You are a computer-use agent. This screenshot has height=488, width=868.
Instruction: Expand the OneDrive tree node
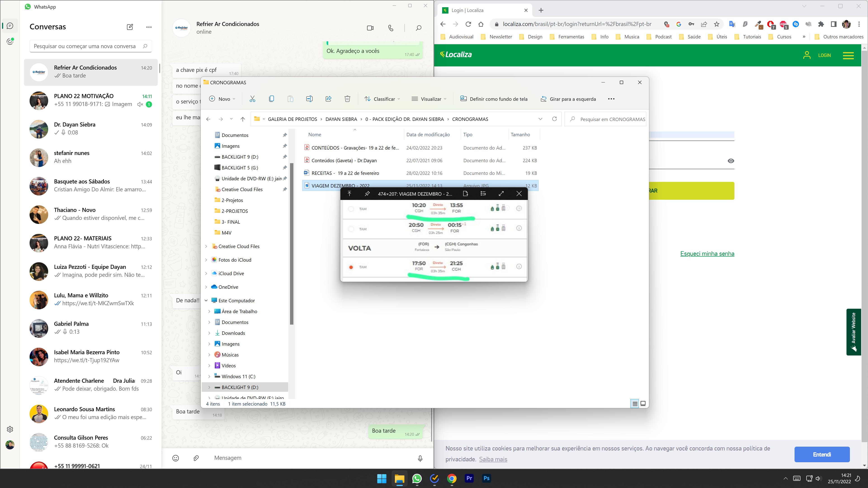(x=206, y=287)
